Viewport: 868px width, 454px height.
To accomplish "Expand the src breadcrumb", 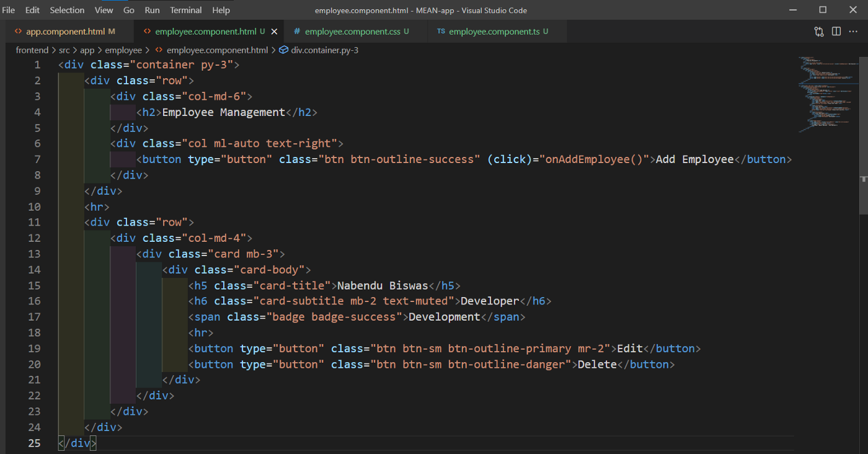I will point(64,50).
